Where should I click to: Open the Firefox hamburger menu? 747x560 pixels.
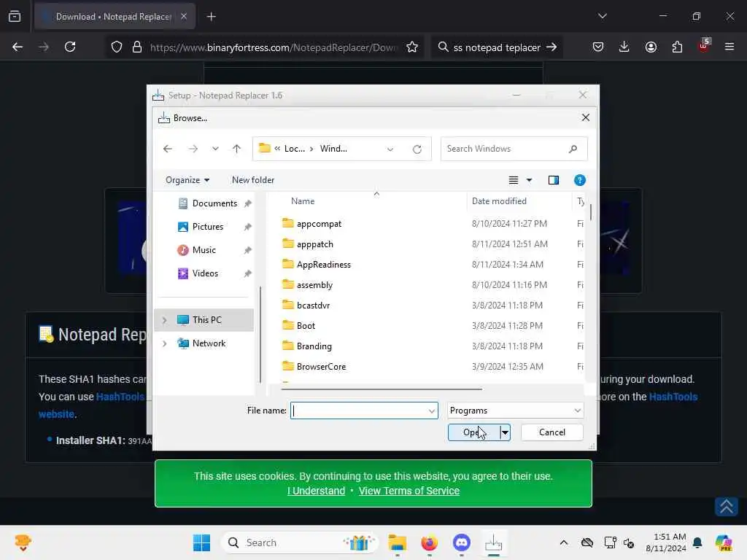[729, 47]
